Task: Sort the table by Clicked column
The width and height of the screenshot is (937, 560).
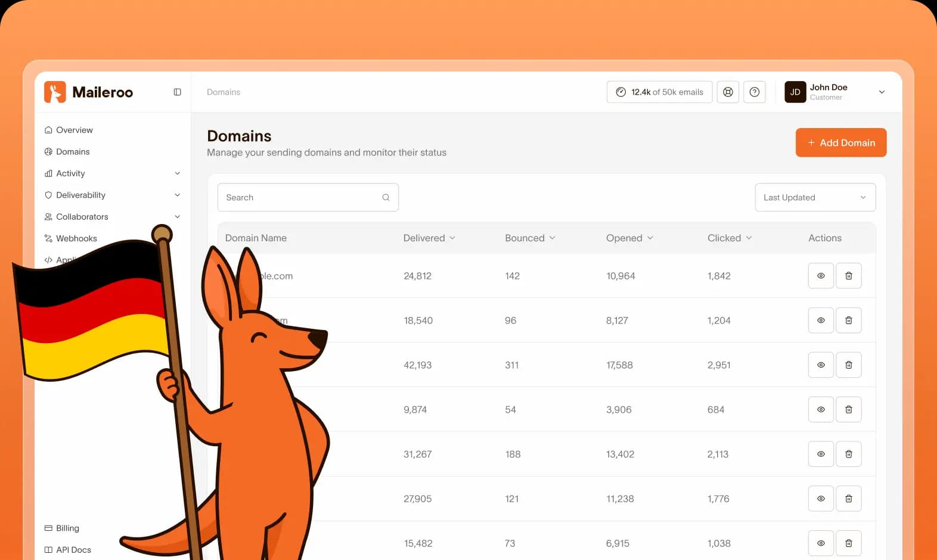Action: 730,238
